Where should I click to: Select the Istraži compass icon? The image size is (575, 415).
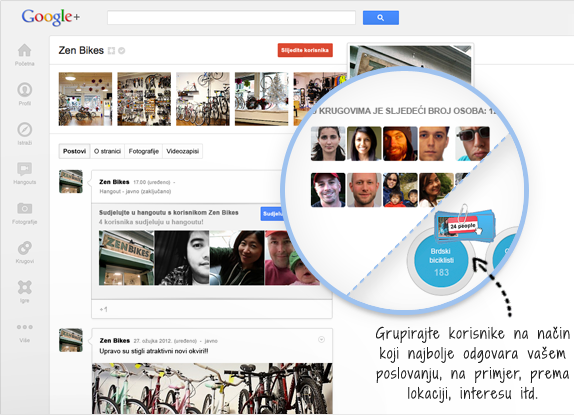(25, 129)
